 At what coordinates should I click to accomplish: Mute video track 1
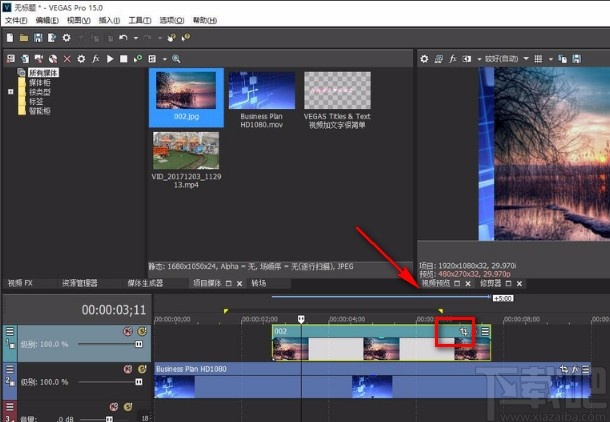click(128, 331)
